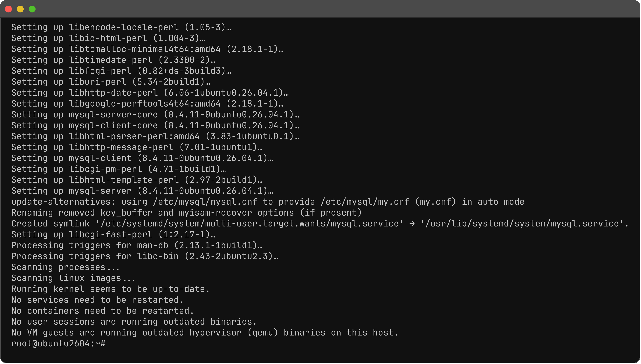Close the terminal window with red button
Viewport: 641px width, 364px height.
click(9, 9)
